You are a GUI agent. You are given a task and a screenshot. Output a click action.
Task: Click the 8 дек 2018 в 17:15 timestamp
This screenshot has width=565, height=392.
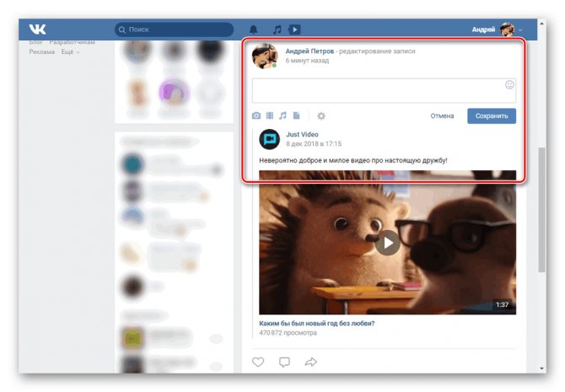[x=314, y=144]
